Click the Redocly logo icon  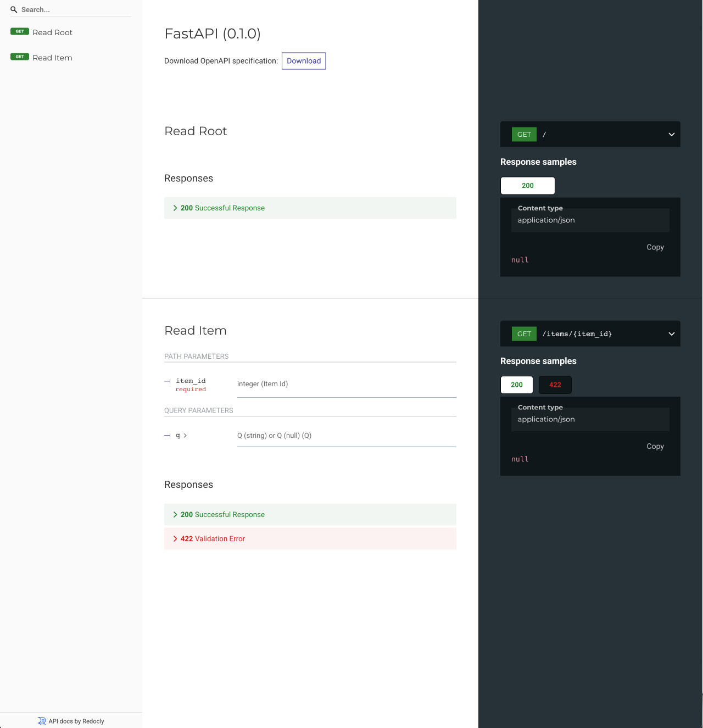[x=42, y=721]
